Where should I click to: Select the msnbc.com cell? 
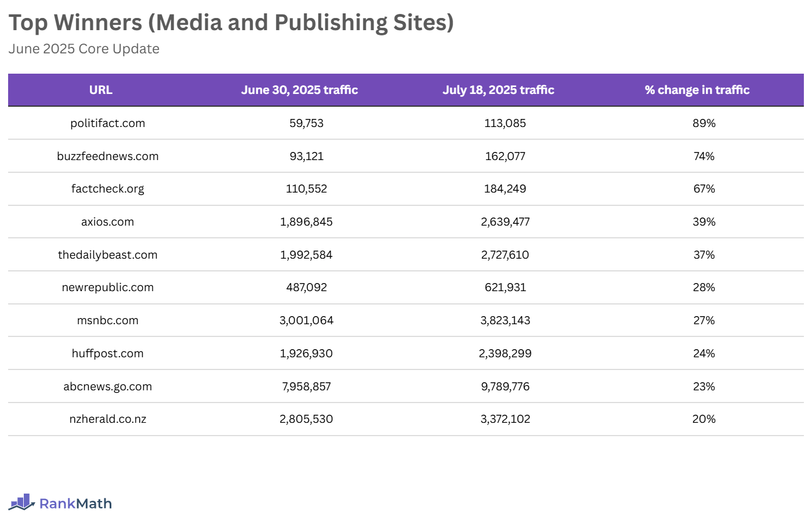click(x=108, y=320)
